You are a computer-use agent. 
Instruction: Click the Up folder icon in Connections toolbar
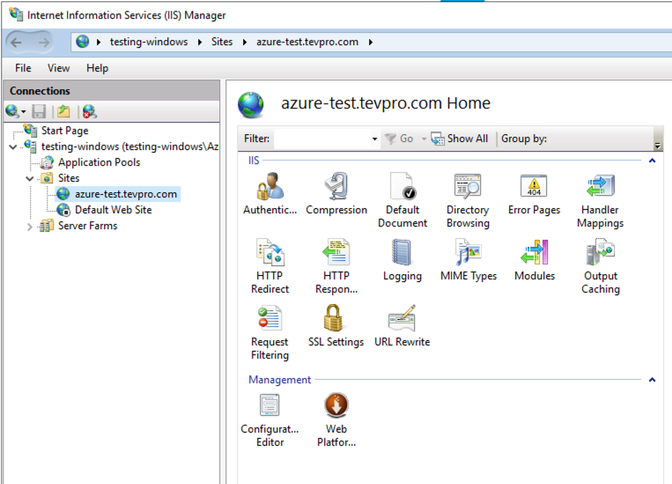click(x=63, y=111)
